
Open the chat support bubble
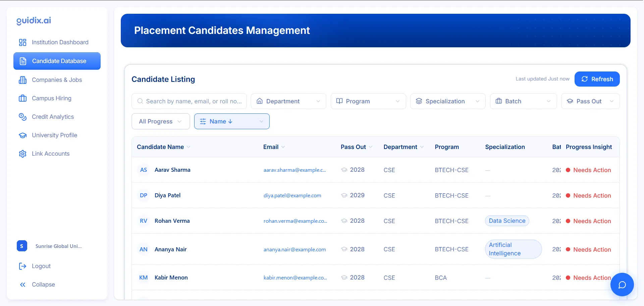point(622,285)
